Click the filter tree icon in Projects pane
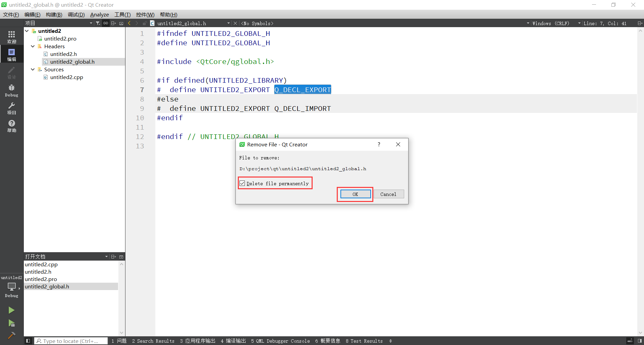The image size is (644, 345). pos(98,23)
